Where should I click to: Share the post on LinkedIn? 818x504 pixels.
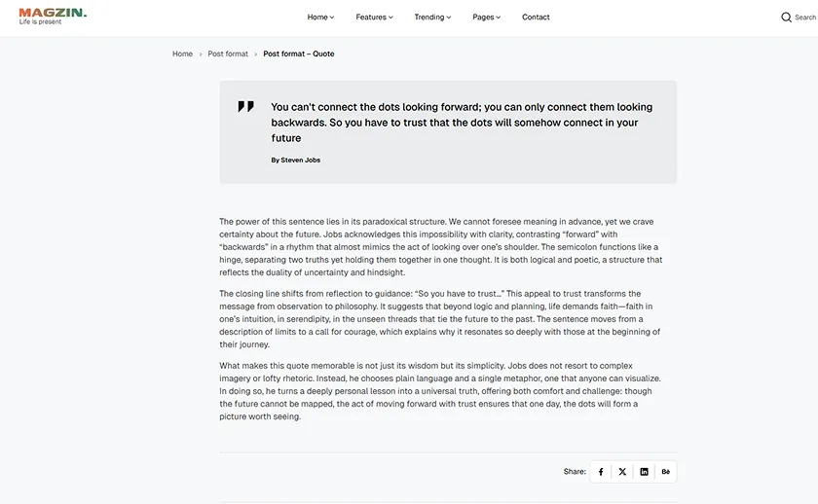(x=644, y=472)
